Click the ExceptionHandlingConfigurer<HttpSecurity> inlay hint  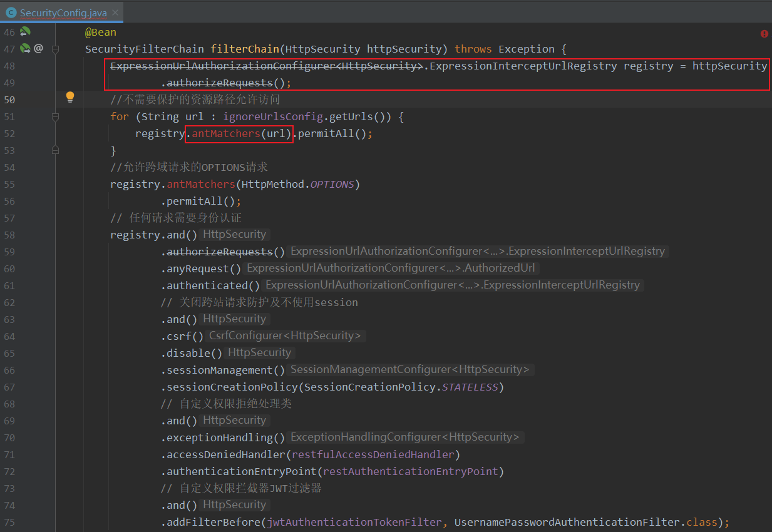404,437
